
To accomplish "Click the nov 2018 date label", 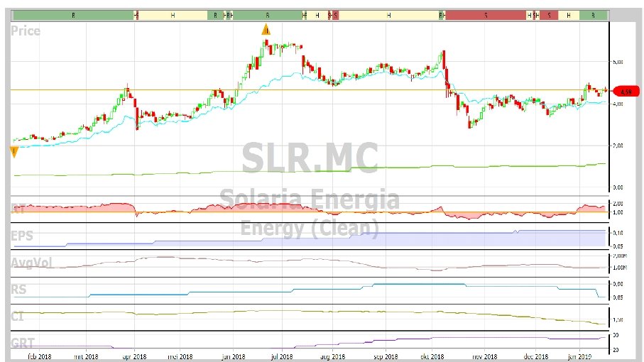I will coord(485,356).
